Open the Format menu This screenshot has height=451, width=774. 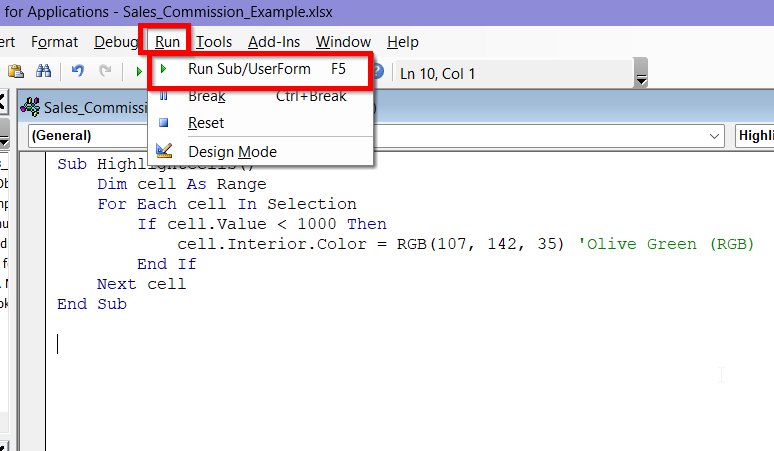click(54, 42)
